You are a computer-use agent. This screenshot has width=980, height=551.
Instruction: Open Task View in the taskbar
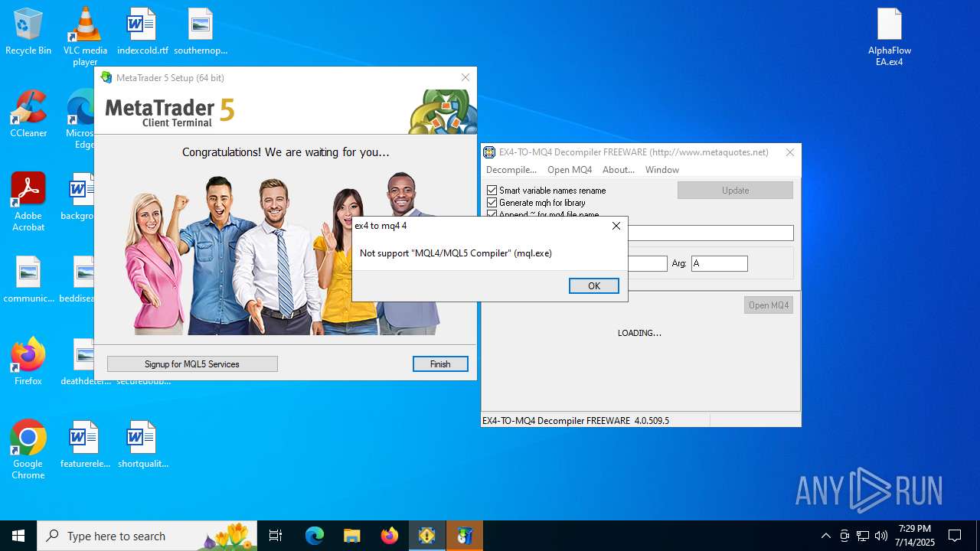276,536
